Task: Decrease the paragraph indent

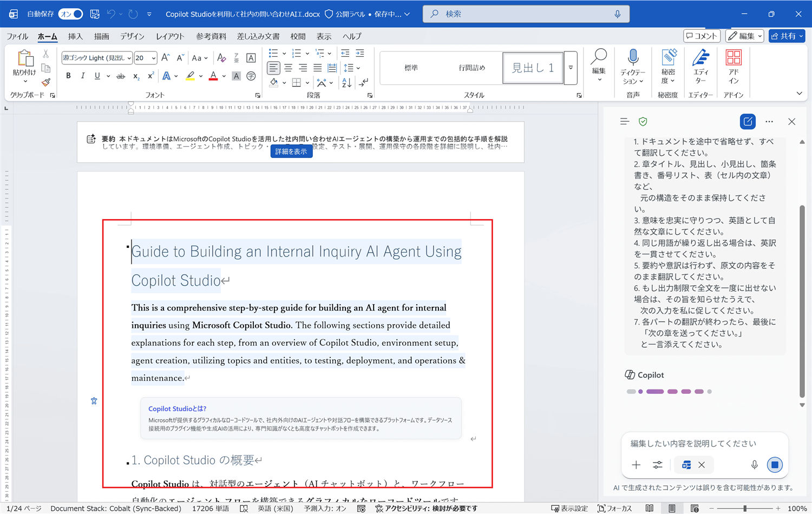Action: (x=345, y=53)
